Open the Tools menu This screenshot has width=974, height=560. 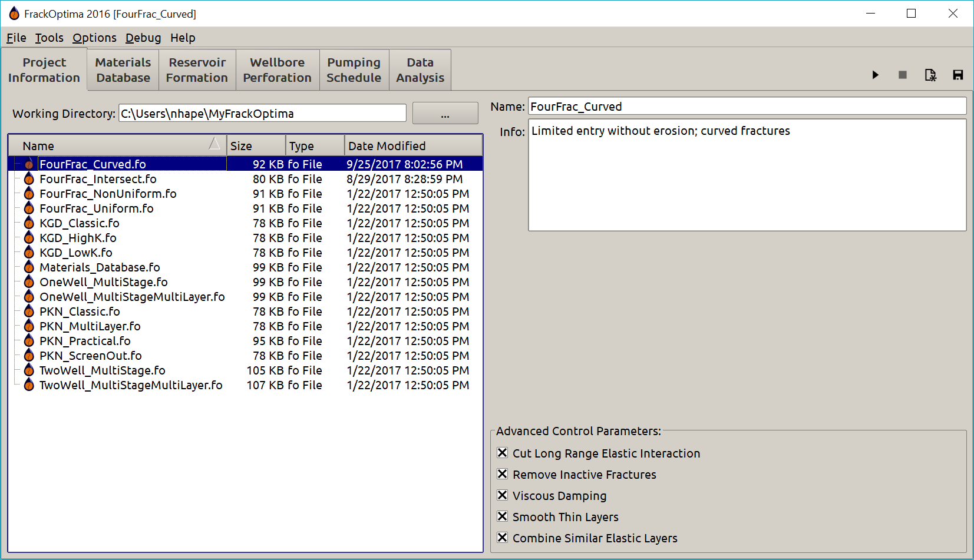(x=49, y=38)
